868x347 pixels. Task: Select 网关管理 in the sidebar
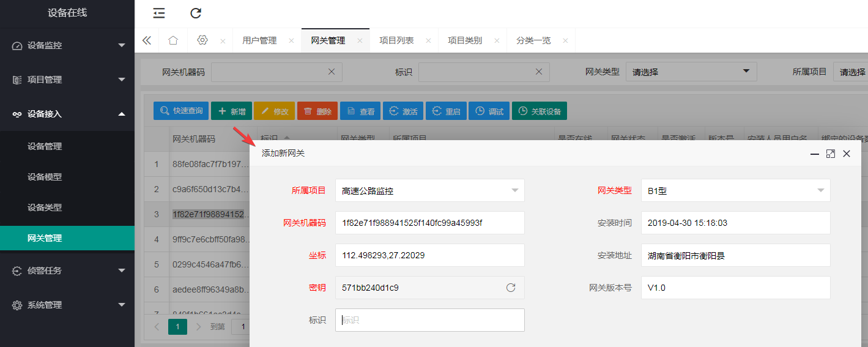(x=67, y=238)
